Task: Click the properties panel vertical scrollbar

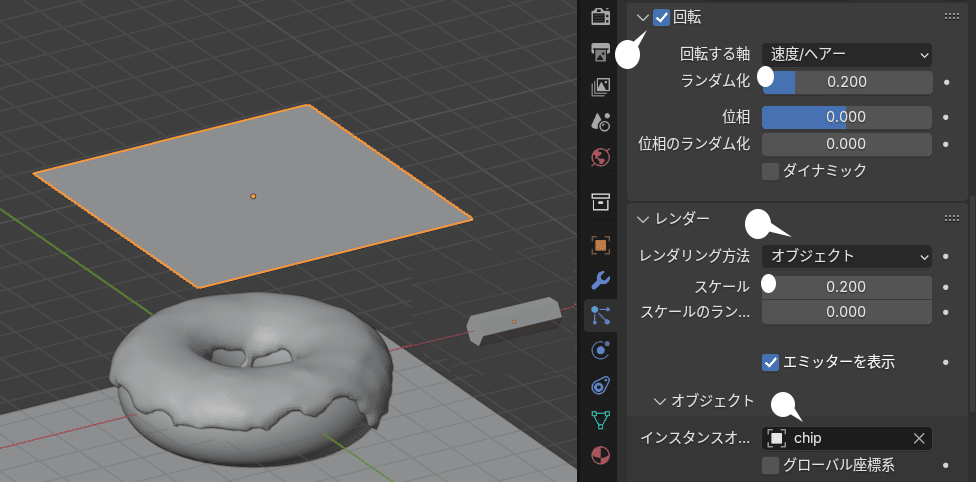Action: (x=972, y=305)
